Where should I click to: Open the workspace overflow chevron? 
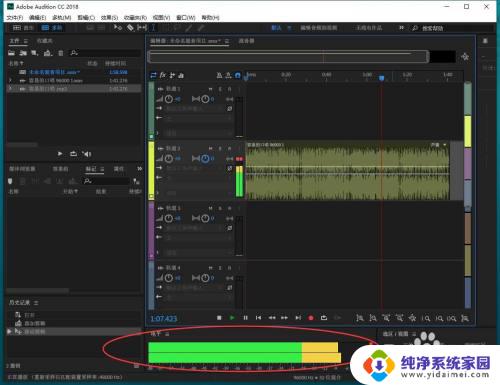(x=401, y=28)
